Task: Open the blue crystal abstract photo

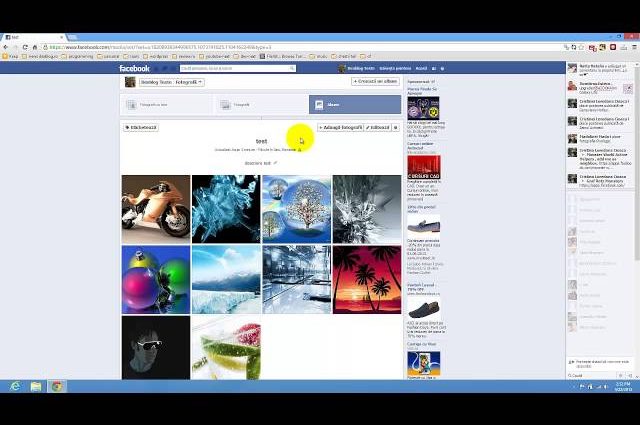Action: click(x=226, y=209)
